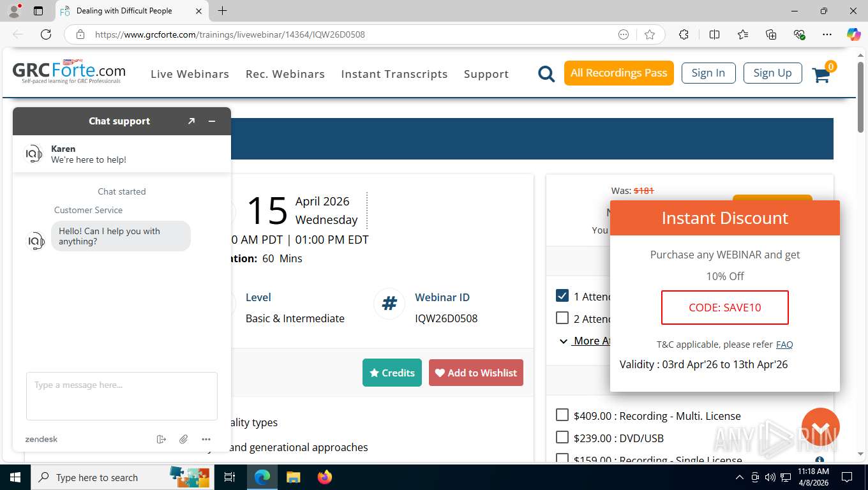Open File Explorer from the taskbar
Screen dimensions: 868x490
pyautogui.click(x=293, y=477)
